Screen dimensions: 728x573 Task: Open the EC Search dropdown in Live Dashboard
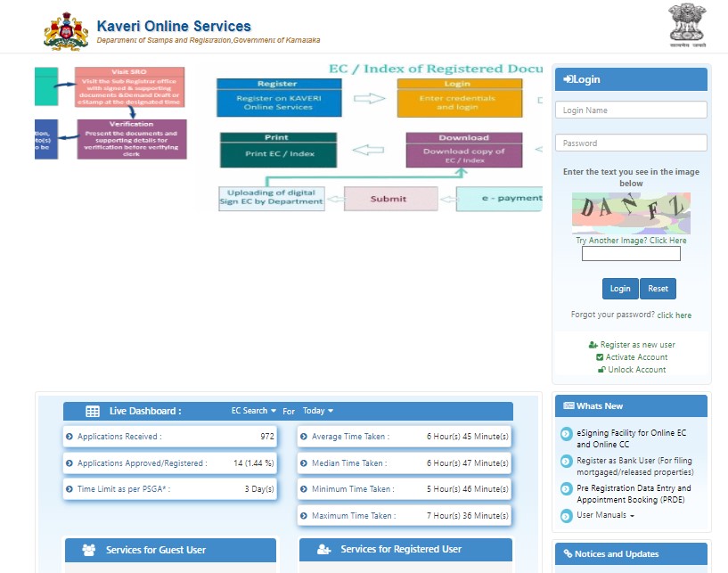[x=250, y=411]
